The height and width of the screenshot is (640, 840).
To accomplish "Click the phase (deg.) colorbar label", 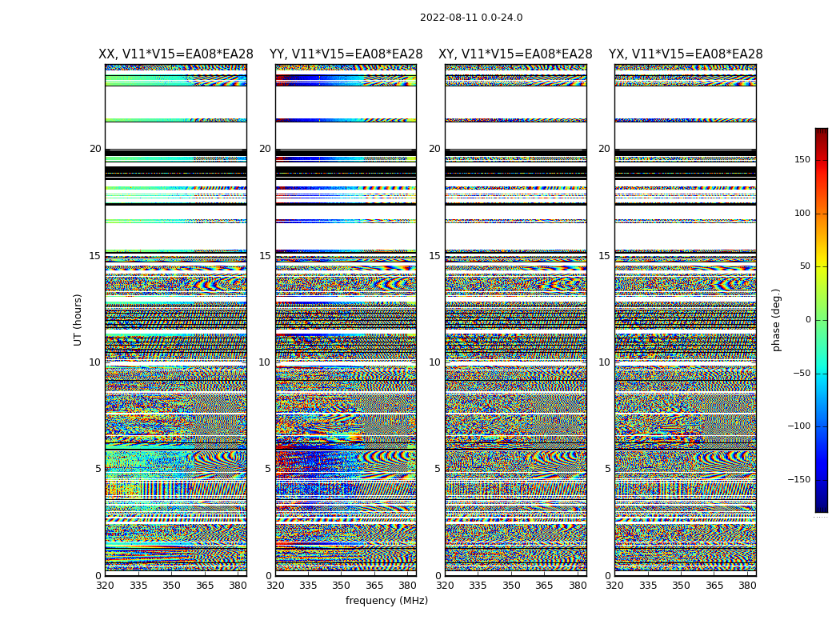I will point(776,320).
